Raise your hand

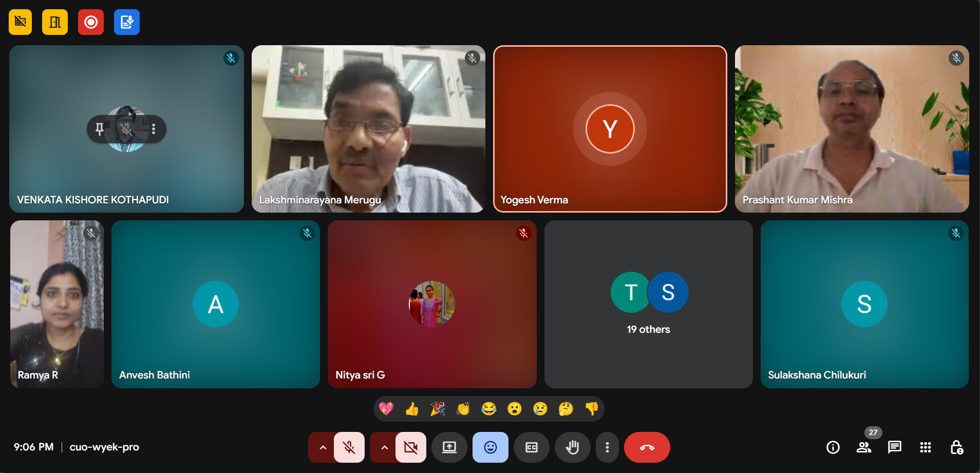coord(572,447)
